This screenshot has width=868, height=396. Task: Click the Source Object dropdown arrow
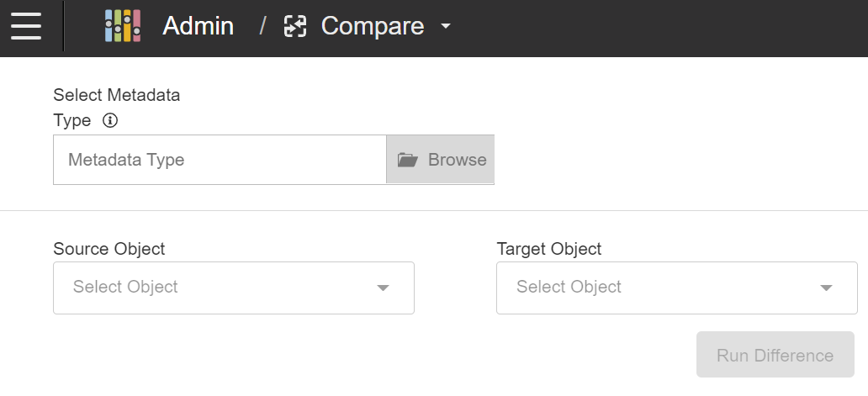[383, 288]
